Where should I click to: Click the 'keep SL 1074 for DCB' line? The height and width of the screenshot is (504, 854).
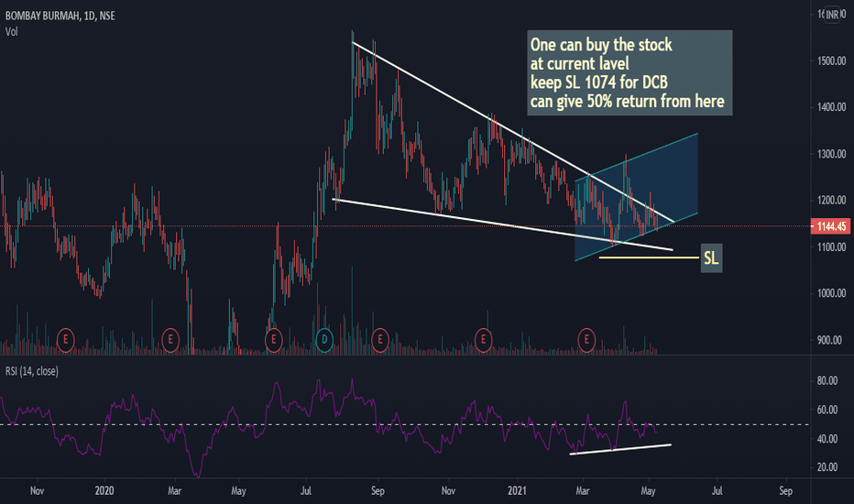[x=598, y=82]
